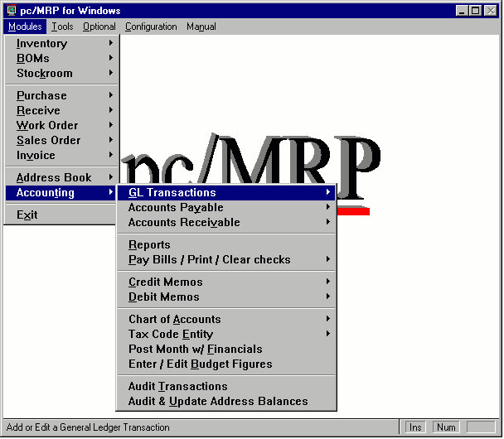This screenshot has height=439, width=504.
Task: Click the Inventory submenu arrow
Action: point(111,43)
